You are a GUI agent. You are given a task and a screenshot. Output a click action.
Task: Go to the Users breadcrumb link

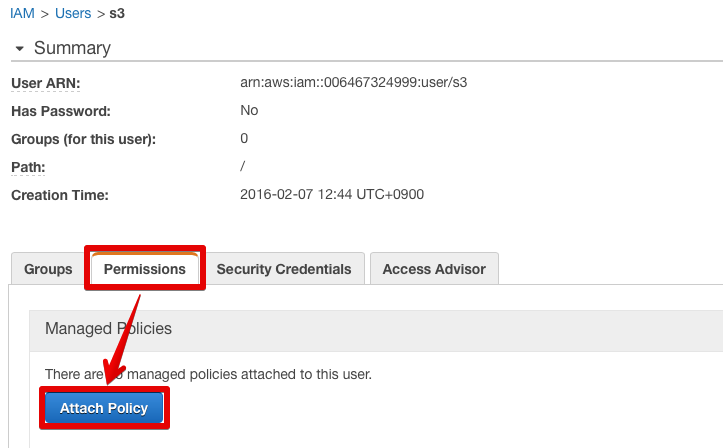[73, 13]
